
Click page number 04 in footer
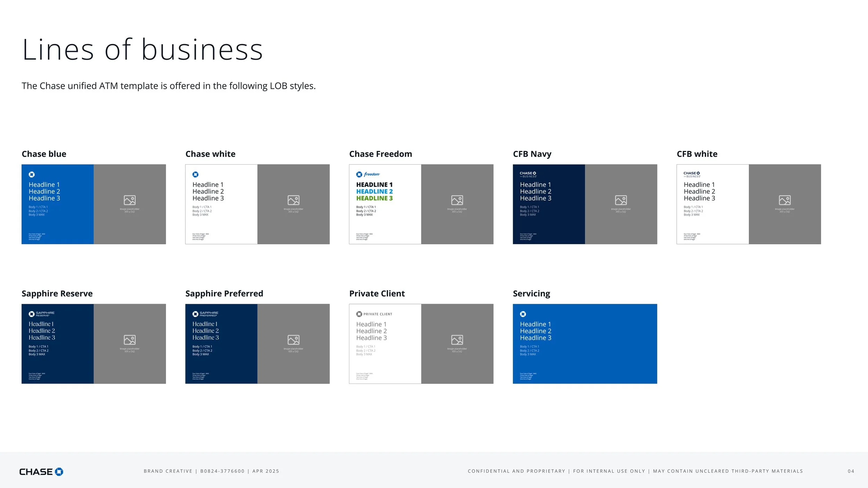(851, 471)
